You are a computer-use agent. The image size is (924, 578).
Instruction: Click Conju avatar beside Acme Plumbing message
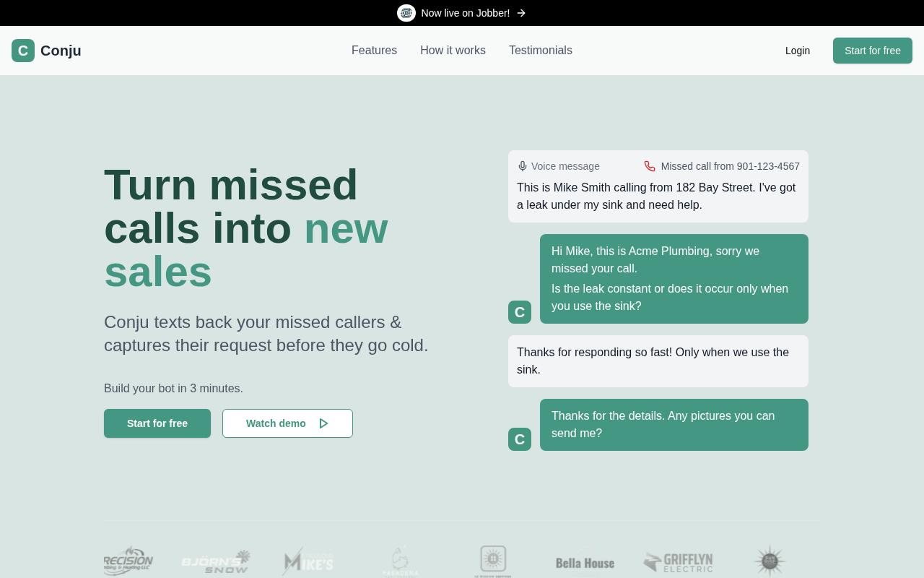coord(520,312)
